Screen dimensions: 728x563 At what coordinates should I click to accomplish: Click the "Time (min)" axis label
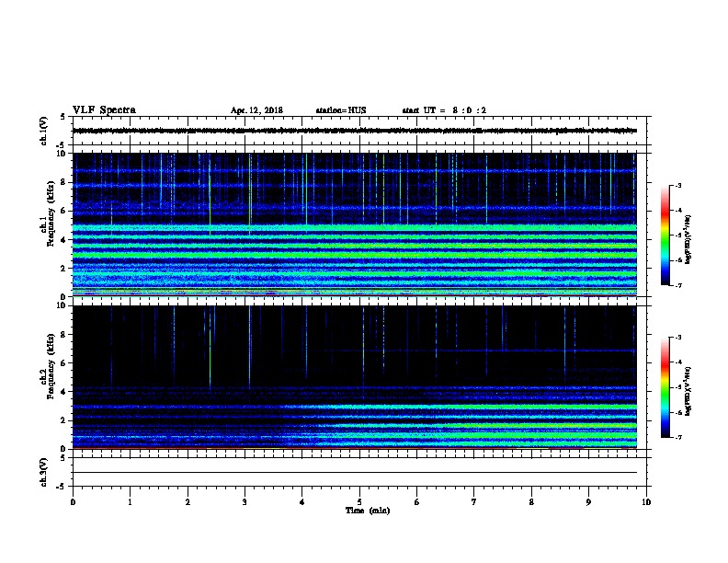(x=368, y=511)
